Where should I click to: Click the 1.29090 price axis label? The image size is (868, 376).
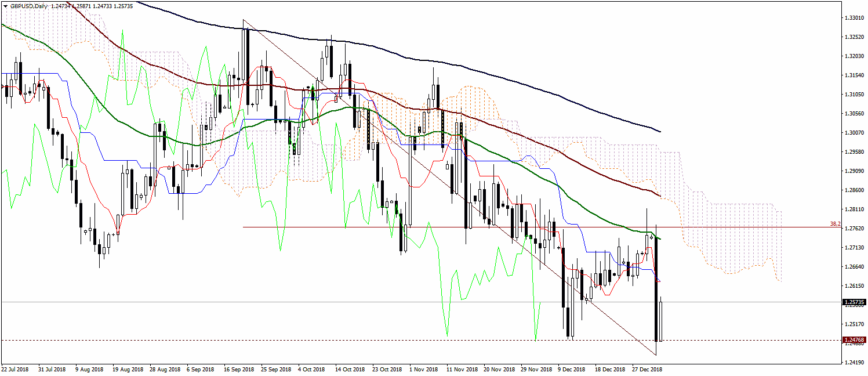tap(854, 171)
